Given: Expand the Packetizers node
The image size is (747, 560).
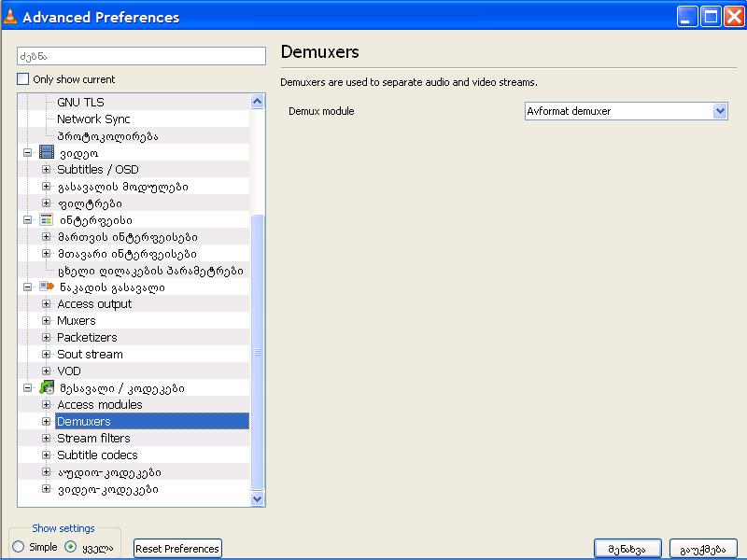Looking at the screenshot, I should click(46, 338).
